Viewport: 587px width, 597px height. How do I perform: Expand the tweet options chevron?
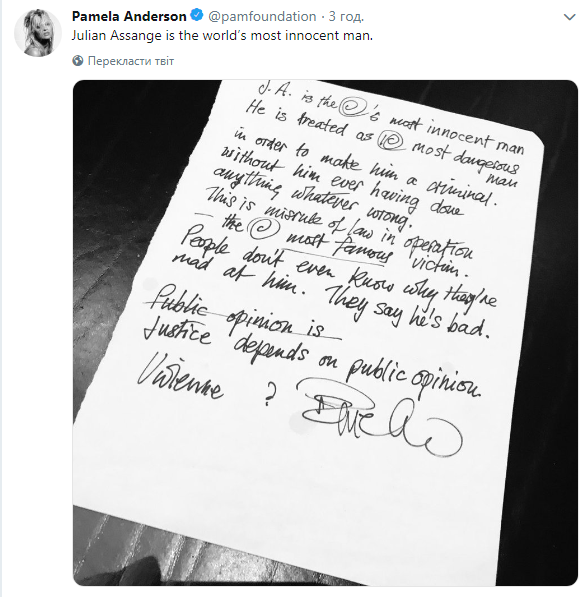click(569, 17)
